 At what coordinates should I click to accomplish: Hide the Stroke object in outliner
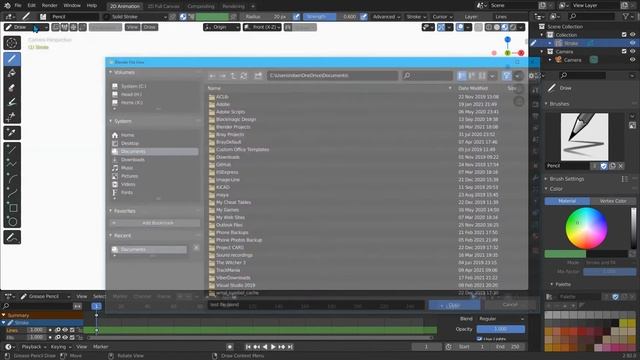pos(632,43)
